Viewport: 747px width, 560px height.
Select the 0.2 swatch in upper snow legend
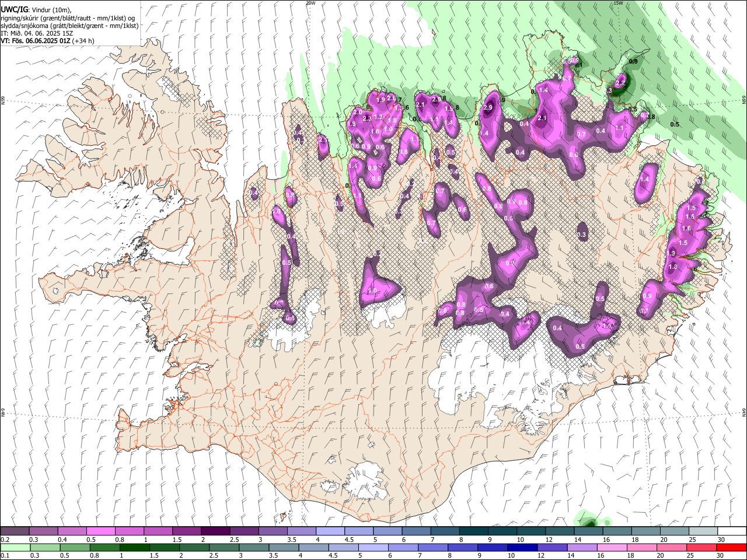coord(15,531)
